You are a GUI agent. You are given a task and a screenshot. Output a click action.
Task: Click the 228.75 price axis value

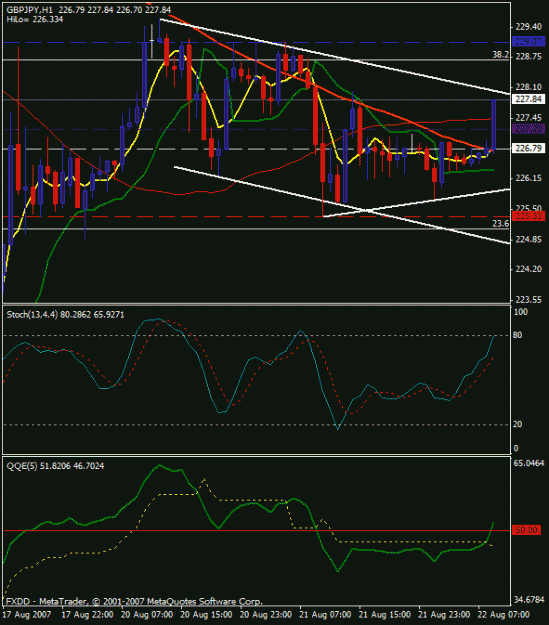click(x=528, y=57)
